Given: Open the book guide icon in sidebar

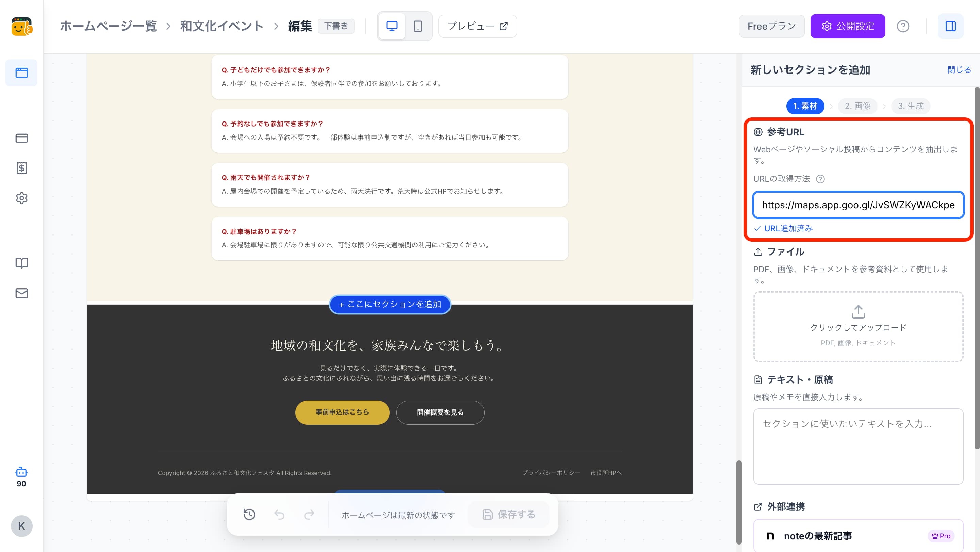Looking at the screenshot, I should point(22,263).
